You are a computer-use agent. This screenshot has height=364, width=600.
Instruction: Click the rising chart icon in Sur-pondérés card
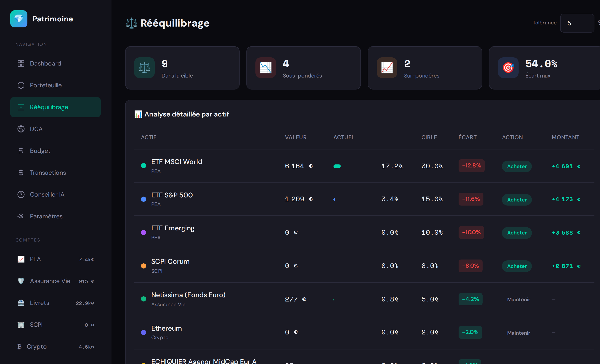[x=387, y=68]
